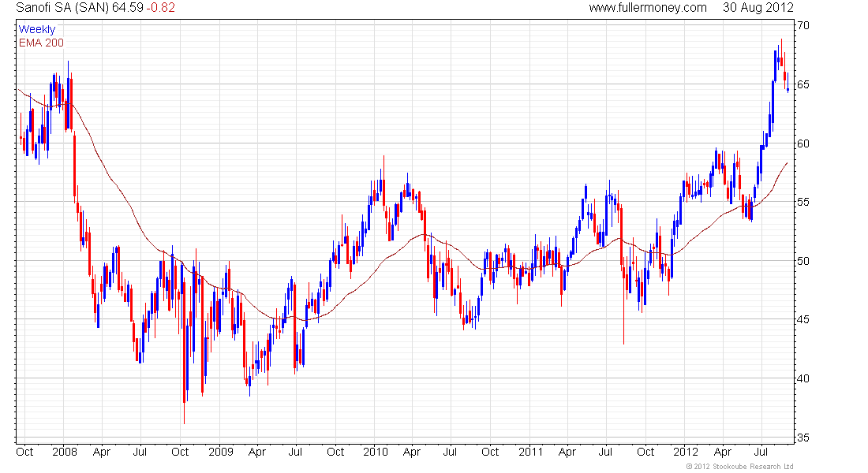Click the x-axis label '2010'
This screenshot has height=473, width=868.
click(376, 452)
